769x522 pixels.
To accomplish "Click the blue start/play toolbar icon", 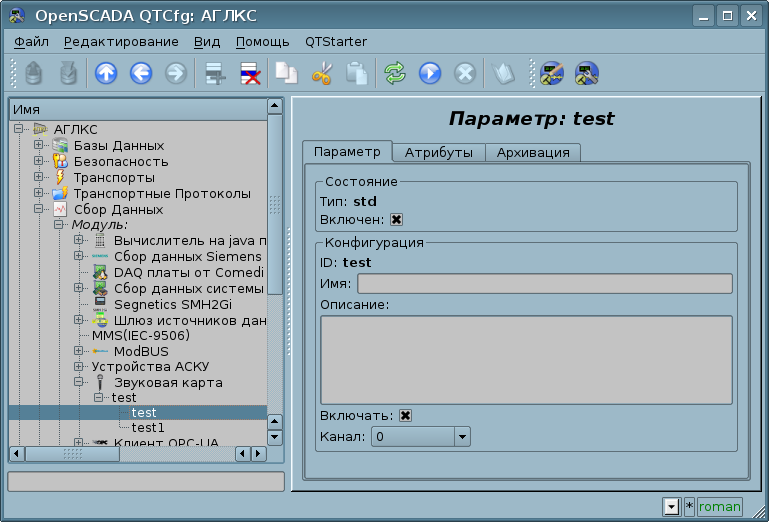I will (x=430, y=73).
